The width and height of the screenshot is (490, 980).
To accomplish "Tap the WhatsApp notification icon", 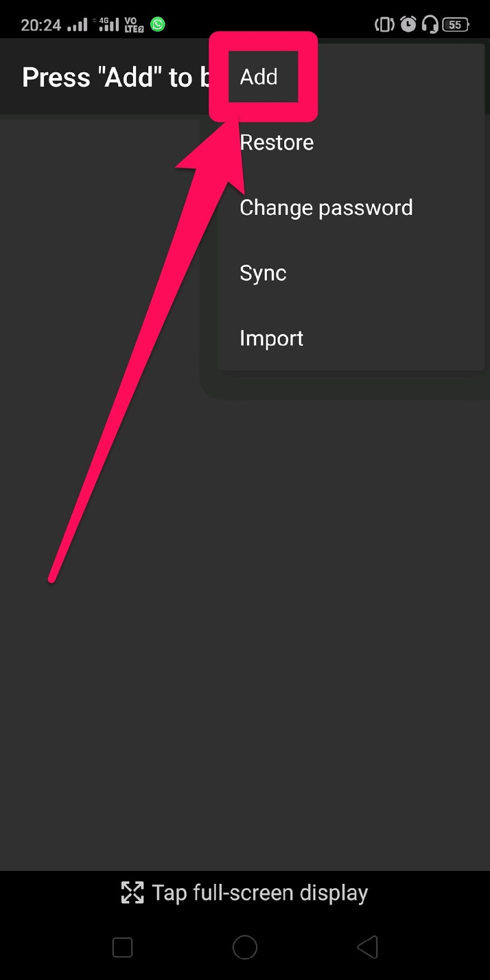I will 158,24.
